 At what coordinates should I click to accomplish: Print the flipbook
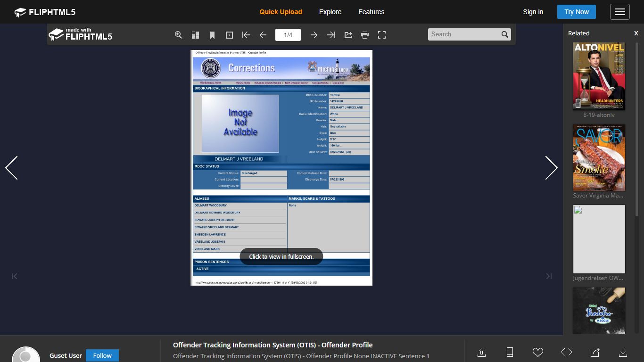click(365, 35)
